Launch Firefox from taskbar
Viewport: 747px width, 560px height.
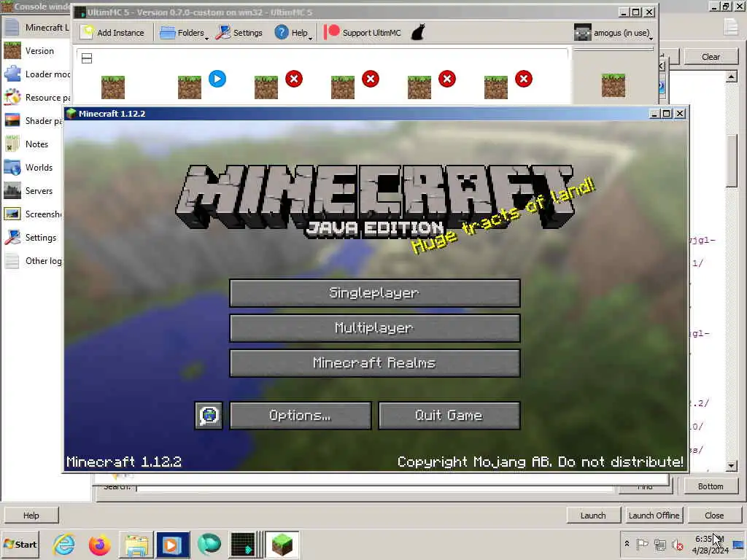[99, 545]
